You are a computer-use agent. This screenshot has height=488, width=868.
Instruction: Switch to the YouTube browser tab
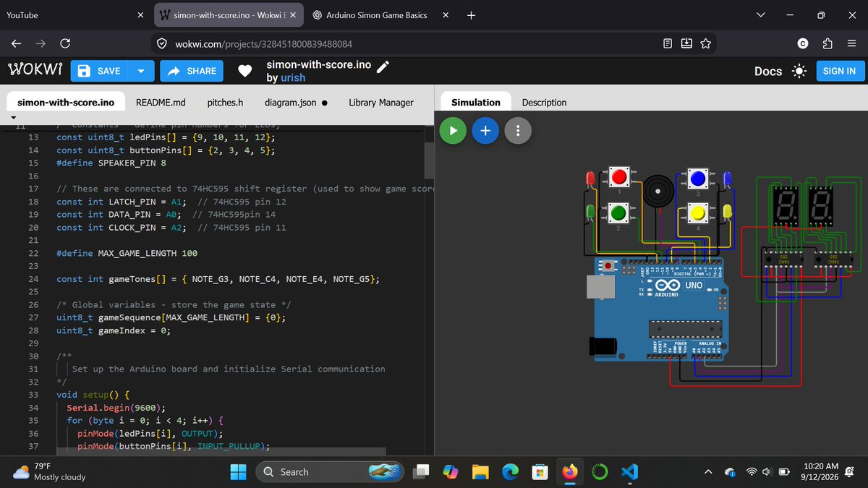tap(72, 14)
